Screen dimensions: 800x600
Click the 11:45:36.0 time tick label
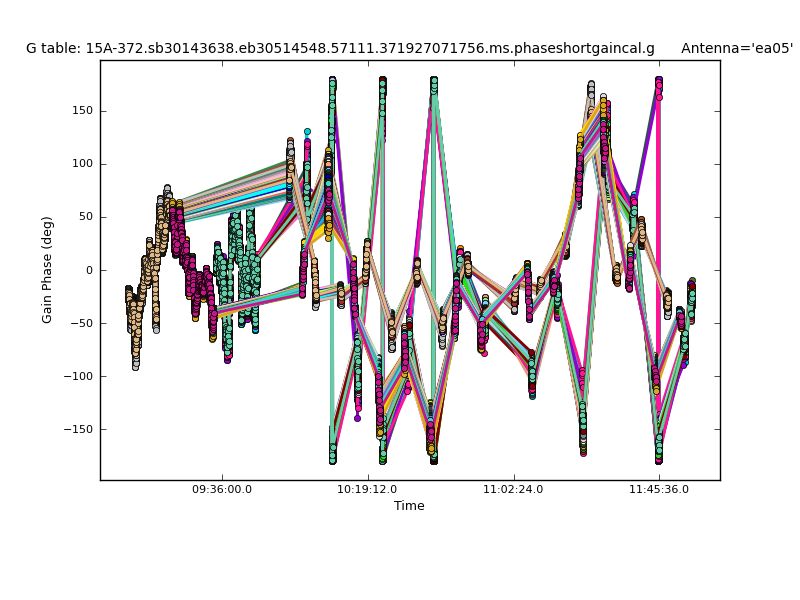pos(658,489)
